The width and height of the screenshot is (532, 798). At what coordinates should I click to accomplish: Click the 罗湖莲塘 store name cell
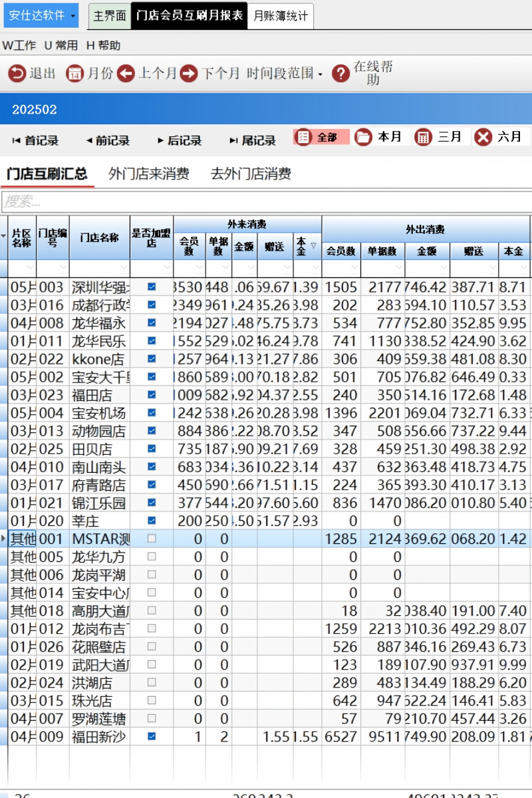pos(100,718)
